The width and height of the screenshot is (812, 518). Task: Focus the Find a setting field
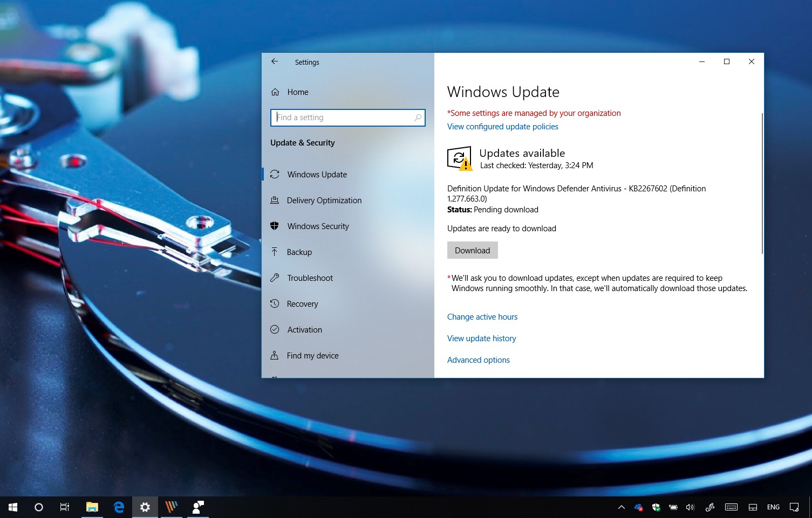tap(348, 118)
